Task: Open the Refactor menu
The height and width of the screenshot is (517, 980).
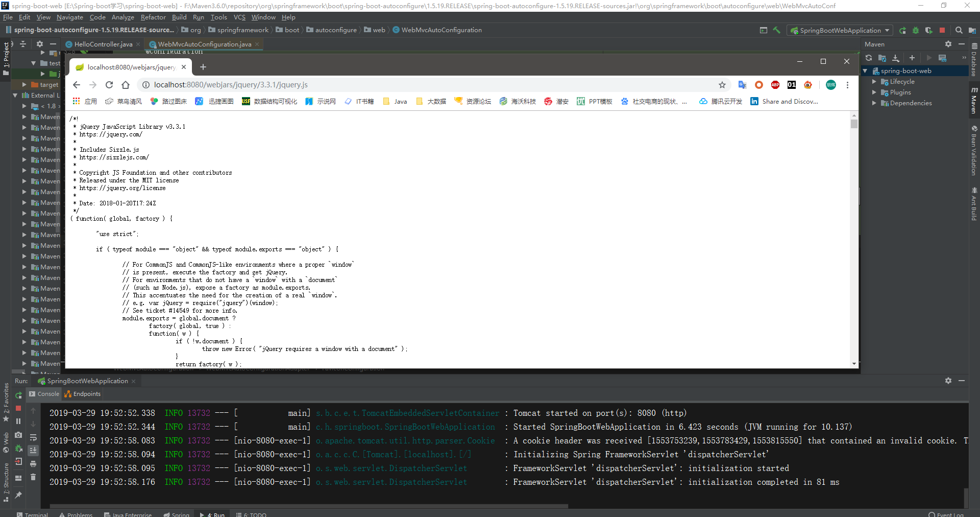Action: point(153,17)
